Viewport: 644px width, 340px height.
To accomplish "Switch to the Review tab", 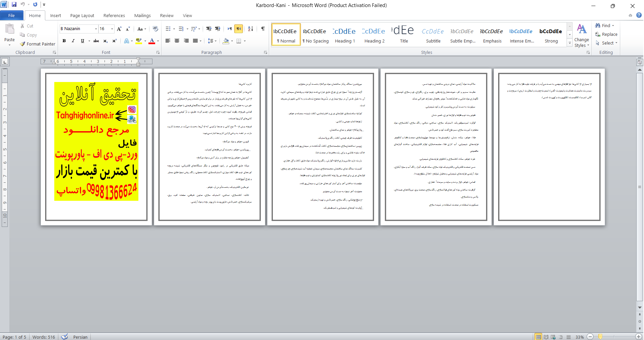I will pos(167,15).
